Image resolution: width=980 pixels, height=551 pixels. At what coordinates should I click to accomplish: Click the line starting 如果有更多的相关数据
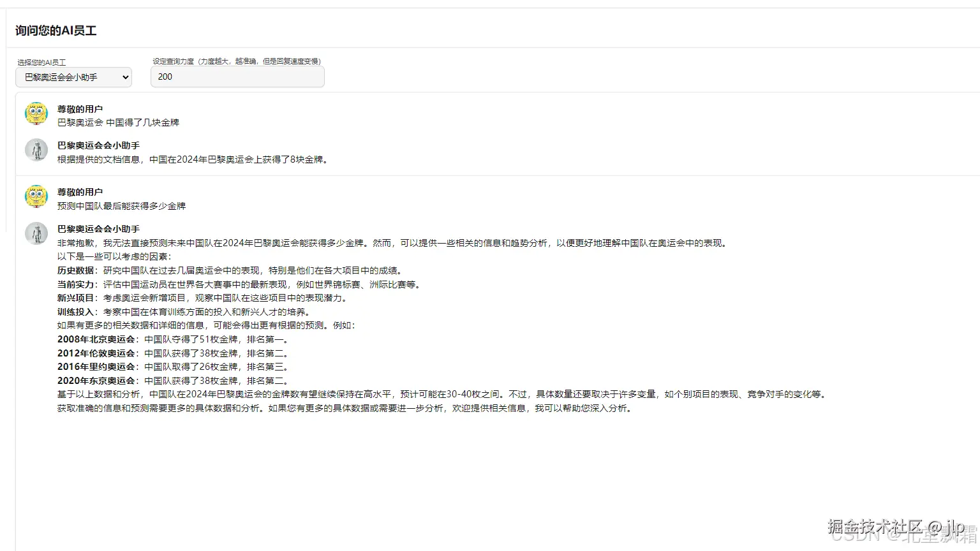pyautogui.click(x=207, y=325)
